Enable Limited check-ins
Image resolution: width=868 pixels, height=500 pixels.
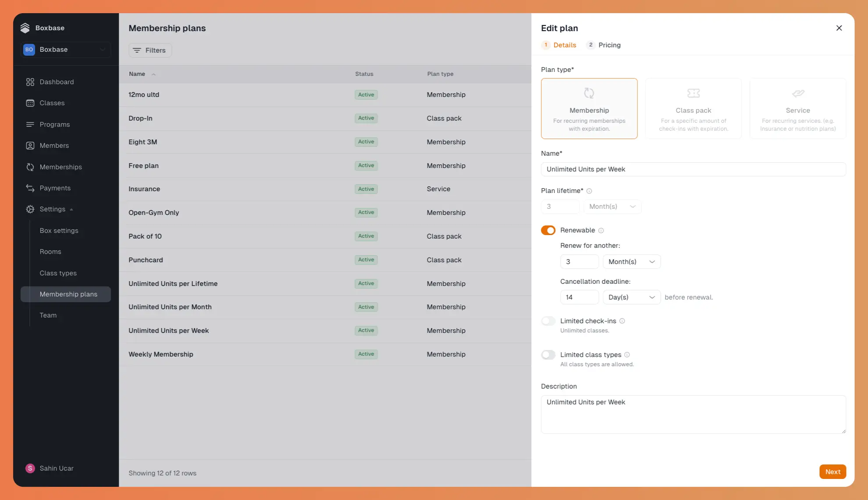coord(548,321)
